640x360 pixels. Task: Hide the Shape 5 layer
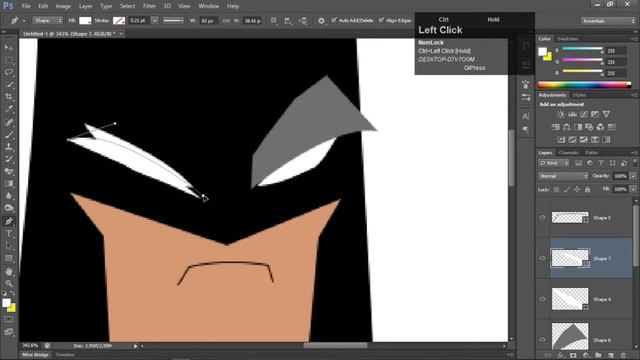coord(542,218)
